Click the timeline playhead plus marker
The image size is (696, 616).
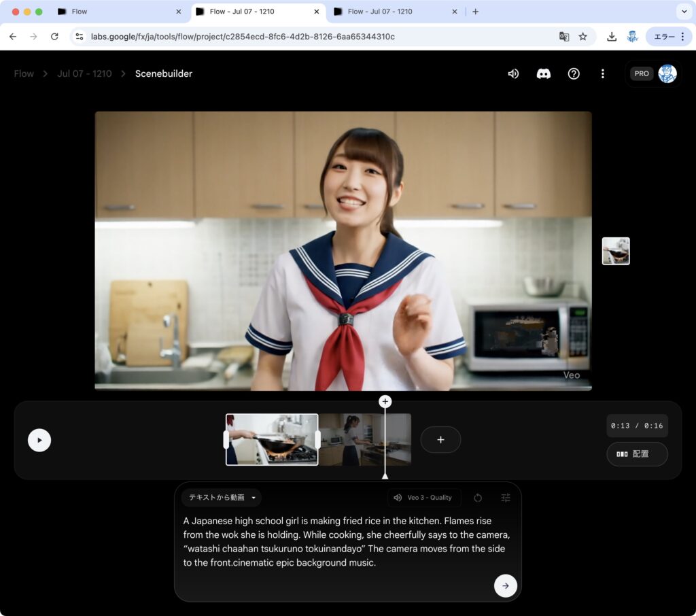tap(385, 402)
